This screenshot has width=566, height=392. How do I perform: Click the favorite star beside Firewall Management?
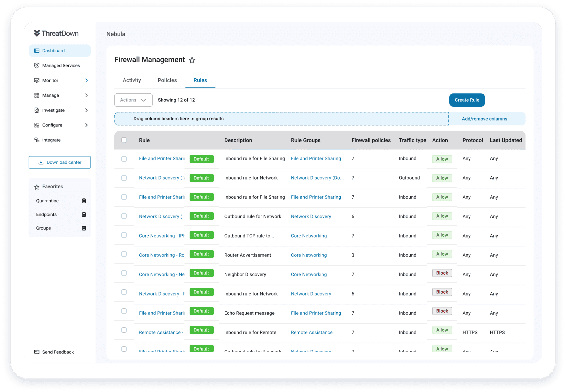tap(192, 60)
